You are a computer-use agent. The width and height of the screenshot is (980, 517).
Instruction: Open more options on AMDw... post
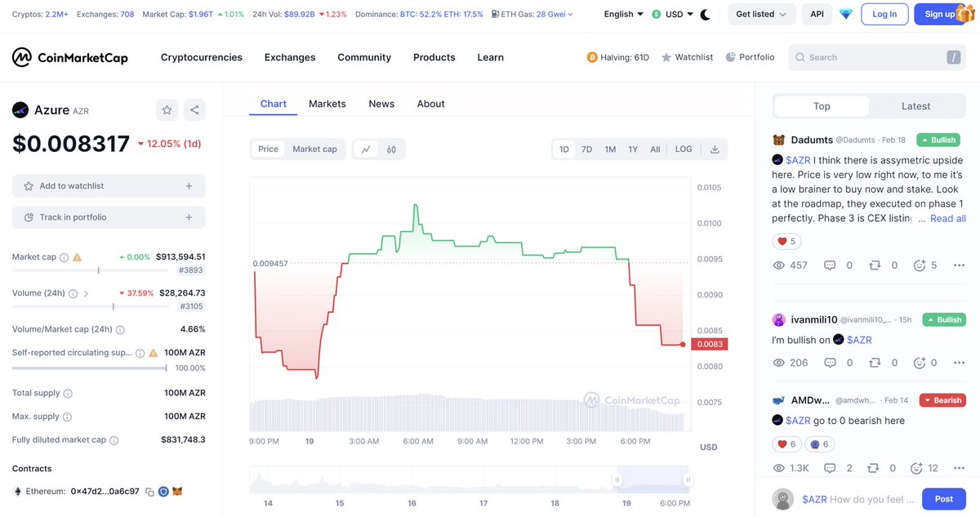click(x=960, y=468)
